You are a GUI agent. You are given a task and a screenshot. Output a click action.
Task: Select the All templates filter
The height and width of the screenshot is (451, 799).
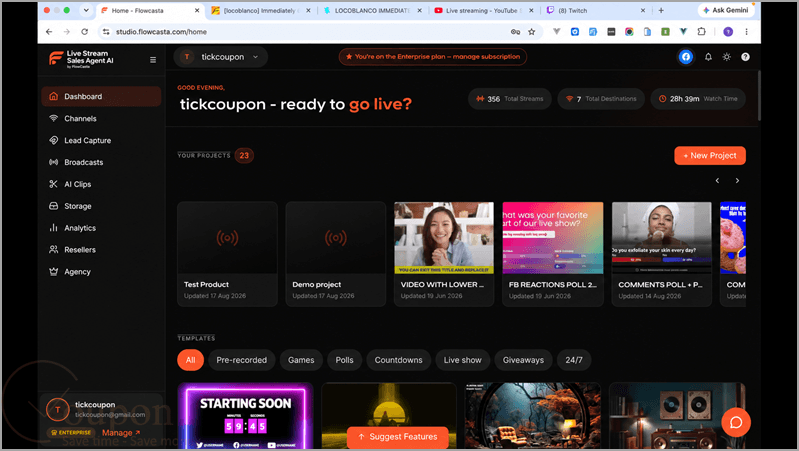(x=191, y=360)
